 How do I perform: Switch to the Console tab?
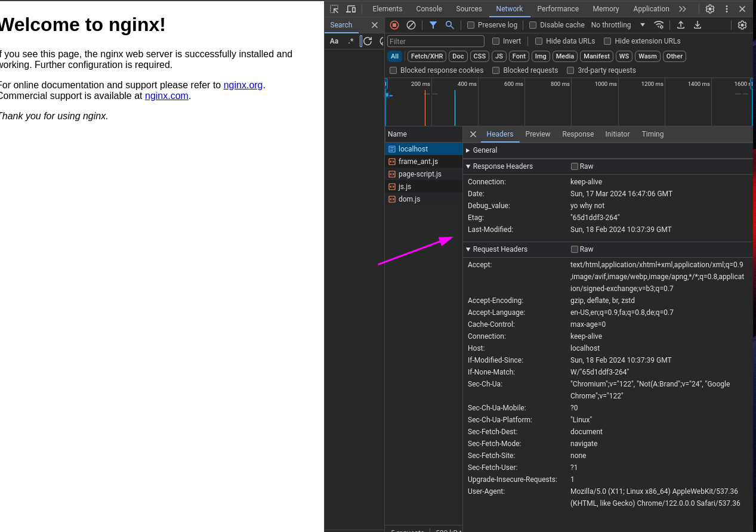pos(429,9)
